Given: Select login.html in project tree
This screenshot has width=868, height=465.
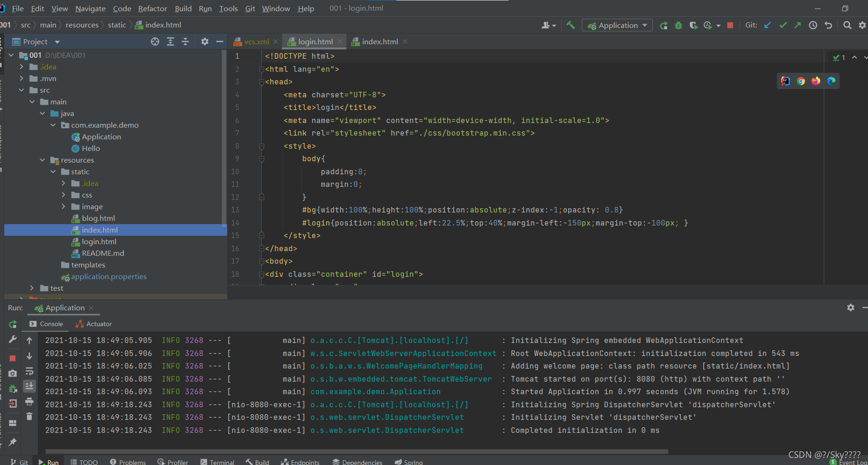Looking at the screenshot, I should click(x=99, y=241).
